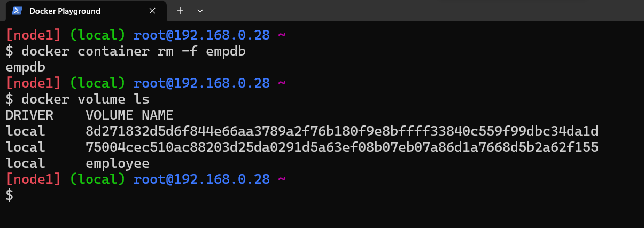Click the volume name starting with 75004cec

click(342, 147)
